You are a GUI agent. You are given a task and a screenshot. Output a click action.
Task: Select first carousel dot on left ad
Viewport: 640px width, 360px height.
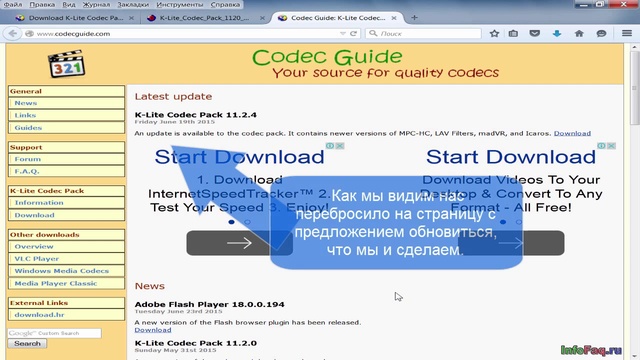(x=231, y=222)
